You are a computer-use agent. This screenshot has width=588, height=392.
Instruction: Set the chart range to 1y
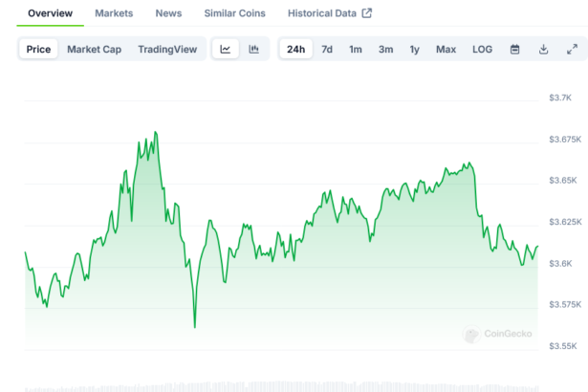tap(414, 50)
